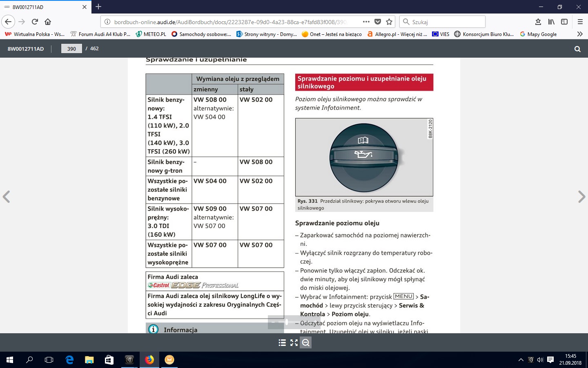This screenshot has width=588, height=368.
Task: Open a new browser tab
Action: (x=98, y=7)
